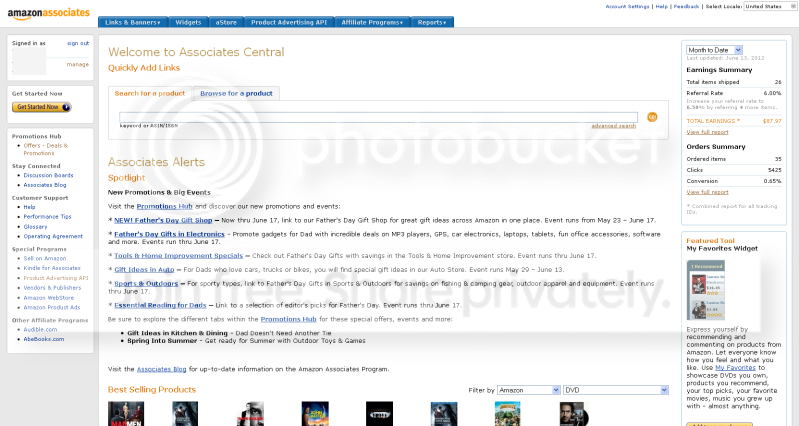Screen dimensions: 799x426
Task: Click the orange GO search button
Action: coord(652,117)
